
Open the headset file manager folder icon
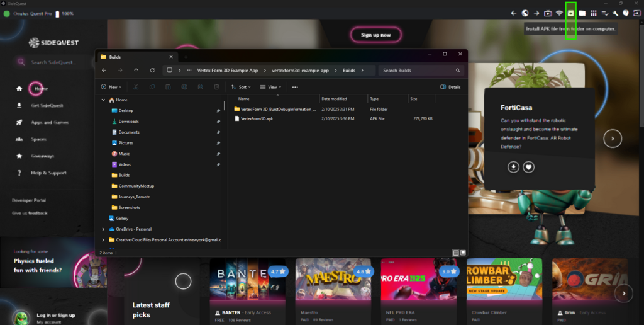pos(582,13)
